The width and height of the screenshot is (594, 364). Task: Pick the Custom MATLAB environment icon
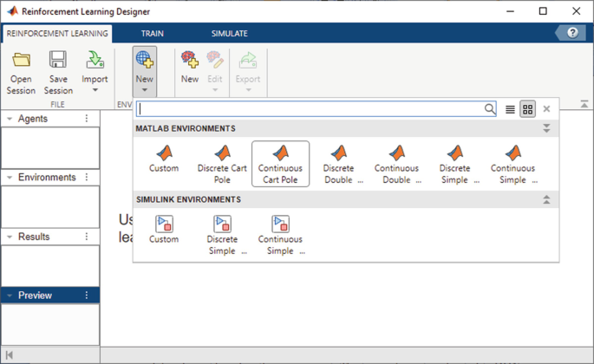tap(164, 156)
